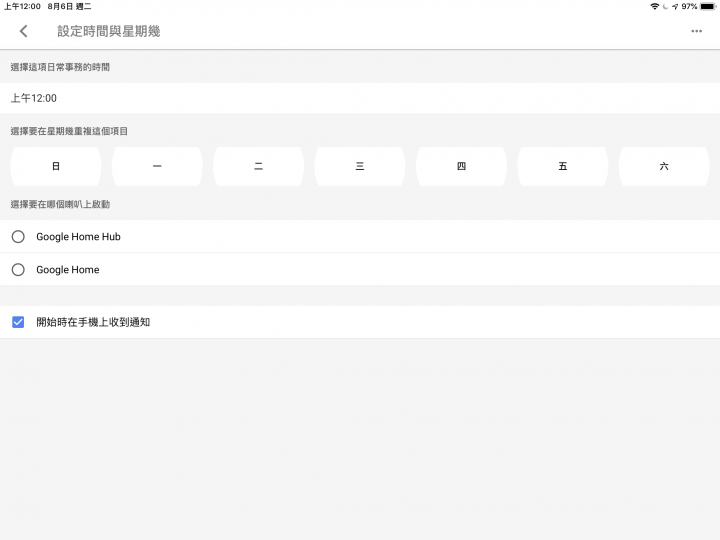The image size is (720, 540).
Task: Click the 開始時在手機上收到通知 text
Action: coord(93,322)
